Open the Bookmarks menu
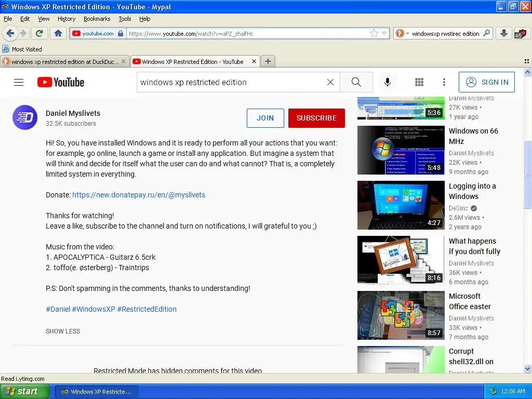 click(x=97, y=19)
